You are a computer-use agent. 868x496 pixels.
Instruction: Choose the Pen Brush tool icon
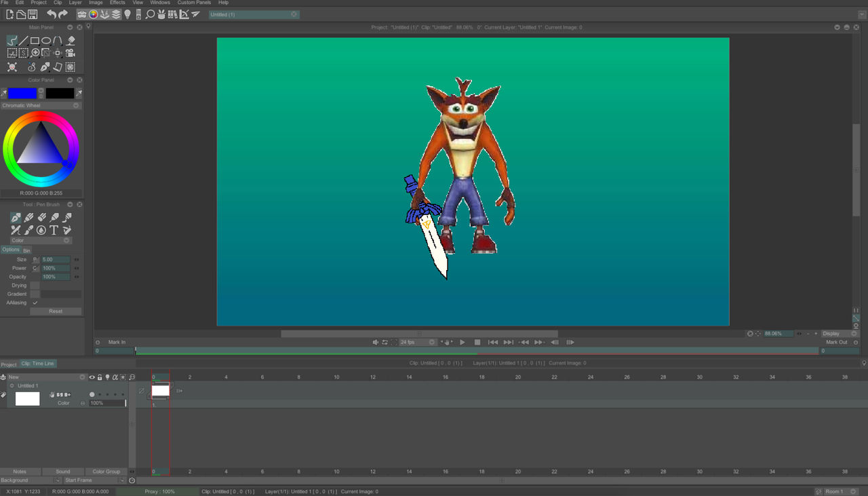tap(16, 218)
